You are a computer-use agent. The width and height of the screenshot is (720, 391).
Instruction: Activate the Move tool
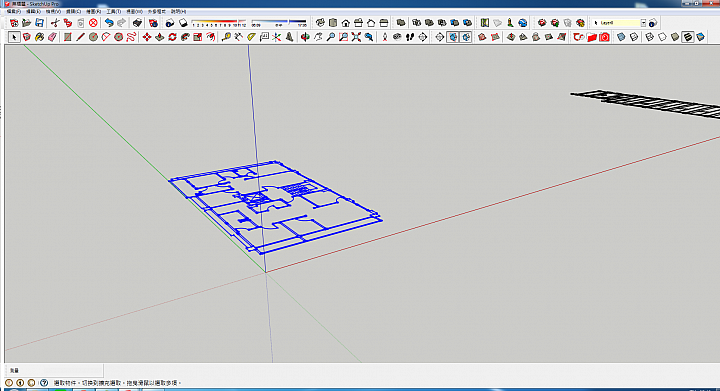tap(147, 37)
